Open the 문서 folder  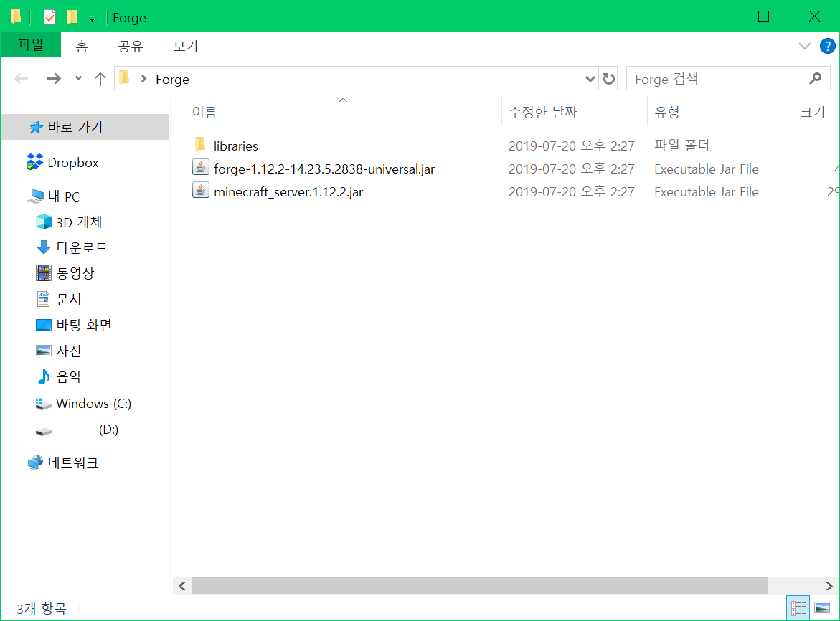coord(69,299)
